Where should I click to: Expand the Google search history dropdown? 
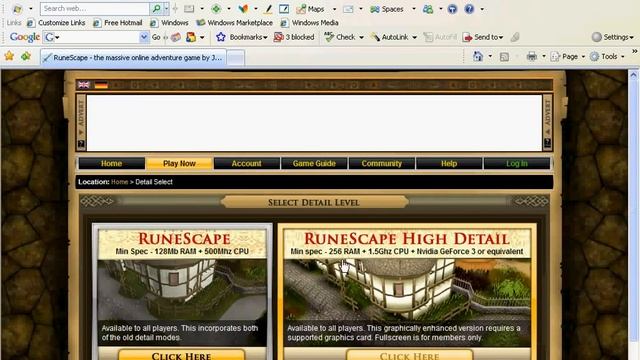pyautogui.click(x=144, y=37)
